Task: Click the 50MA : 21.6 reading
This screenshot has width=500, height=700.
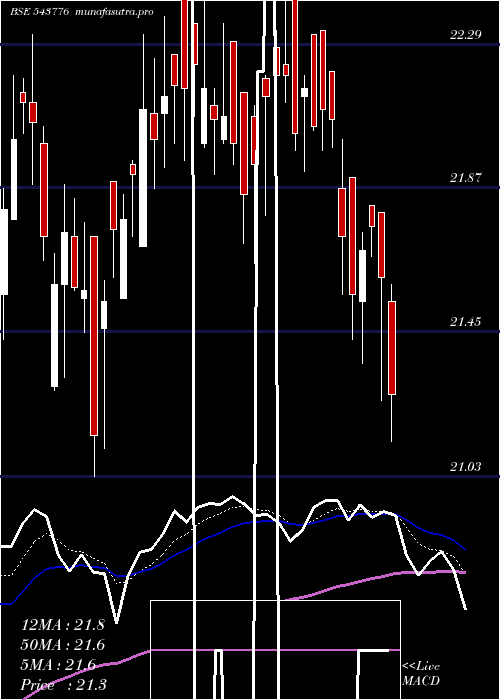Action: (x=63, y=645)
